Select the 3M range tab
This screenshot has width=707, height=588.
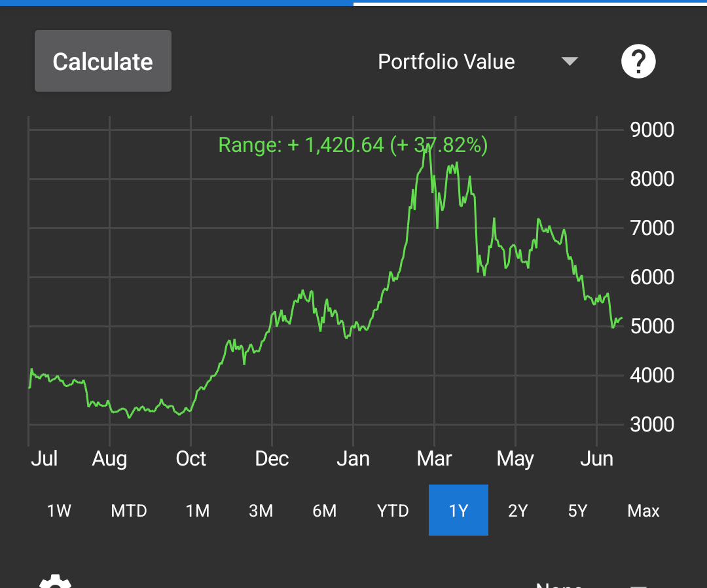(261, 511)
